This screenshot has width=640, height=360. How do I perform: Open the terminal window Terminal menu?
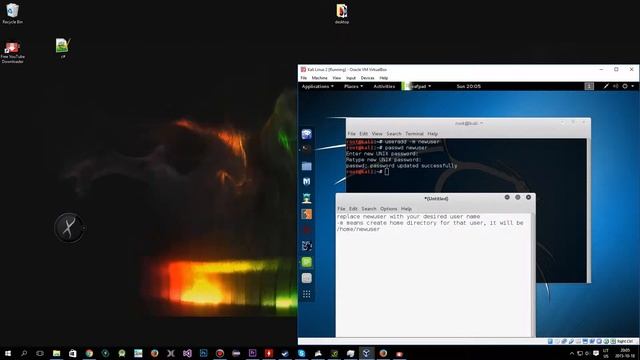[x=414, y=134]
